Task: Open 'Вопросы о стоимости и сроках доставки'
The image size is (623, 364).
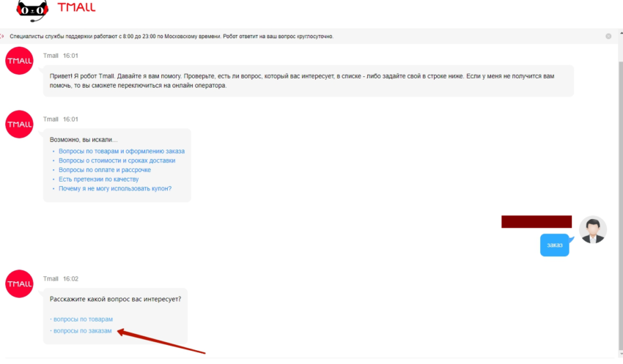Action: click(x=117, y=160)
